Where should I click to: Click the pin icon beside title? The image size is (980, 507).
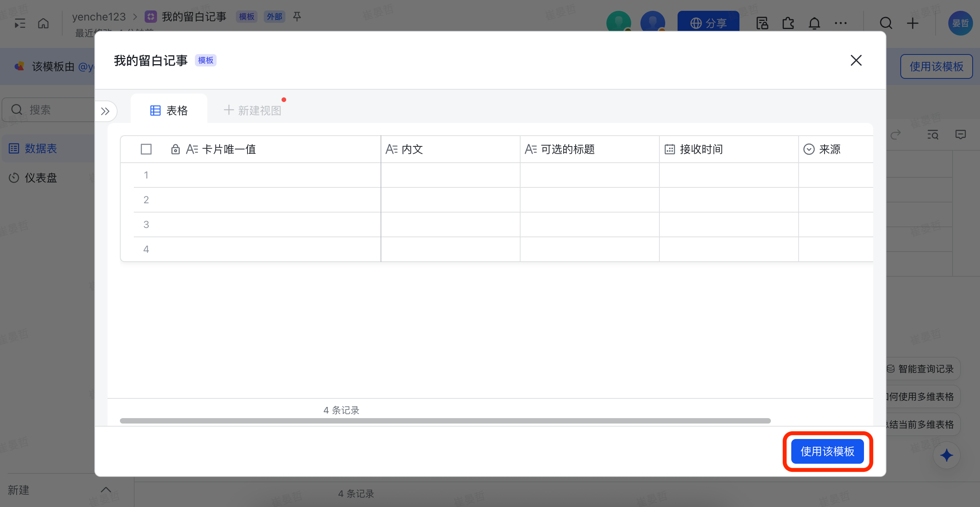pos(297,17)
